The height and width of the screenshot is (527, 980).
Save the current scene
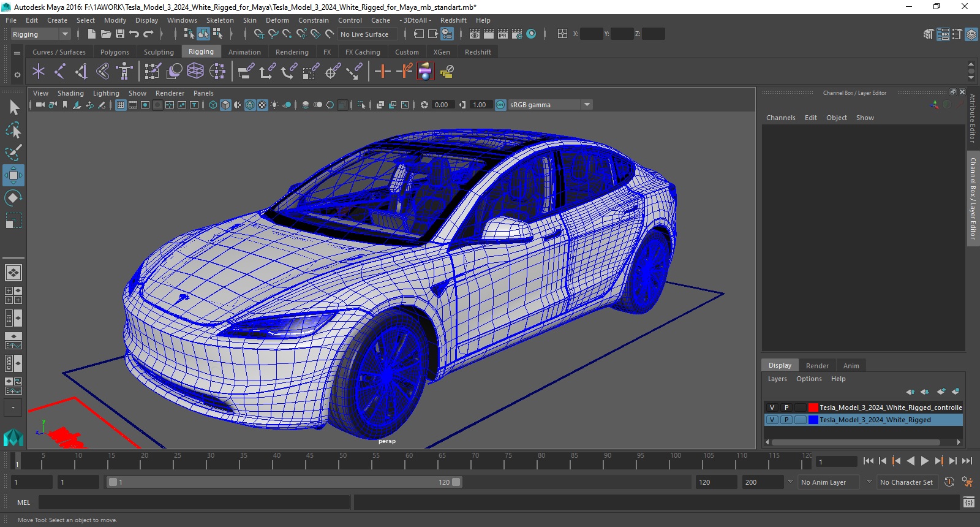tap(120, 34)
